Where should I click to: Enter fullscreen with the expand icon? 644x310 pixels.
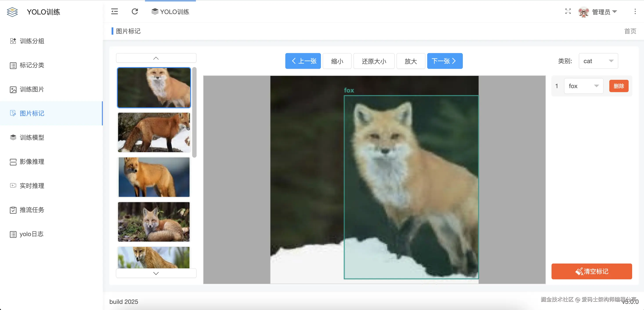pos(568,11)
